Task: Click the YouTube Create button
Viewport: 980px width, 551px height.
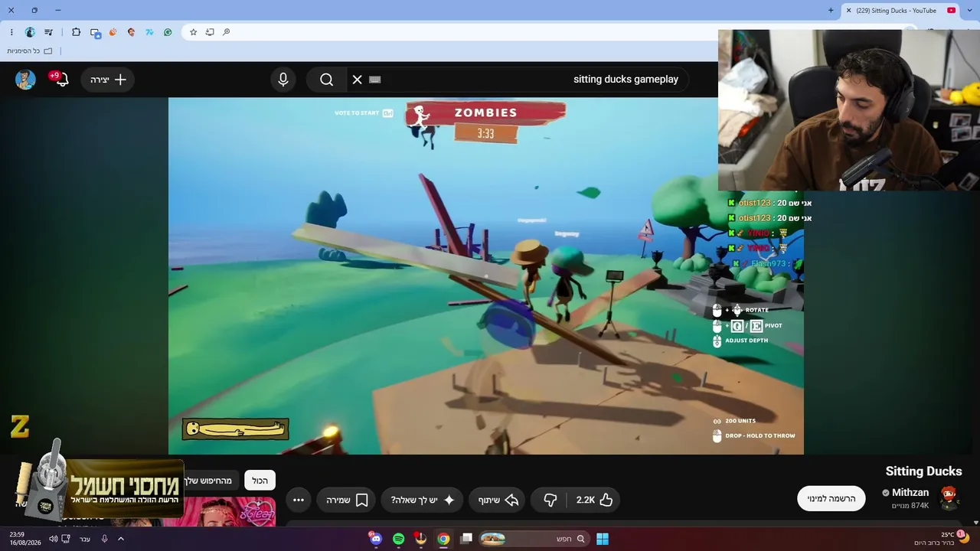Action: [108, 80]
